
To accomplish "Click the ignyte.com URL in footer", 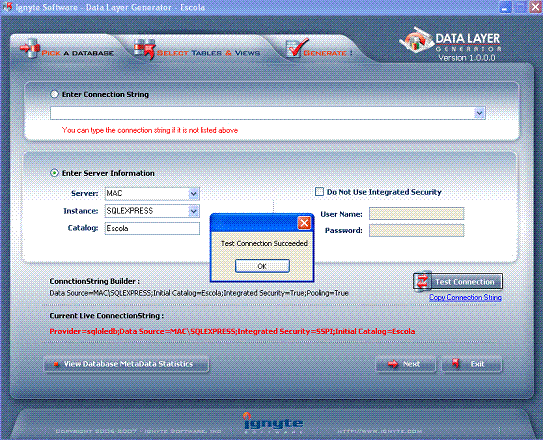I will [380, 431].
